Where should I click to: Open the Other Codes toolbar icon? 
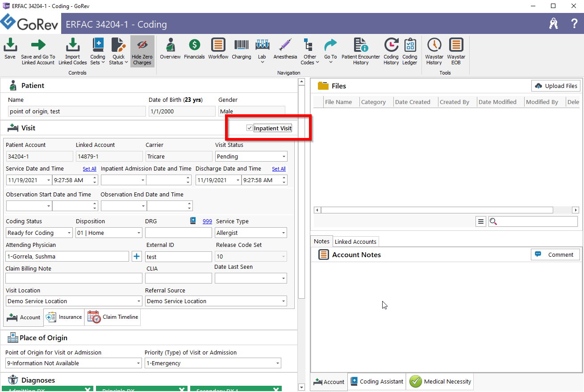(309, 45)
